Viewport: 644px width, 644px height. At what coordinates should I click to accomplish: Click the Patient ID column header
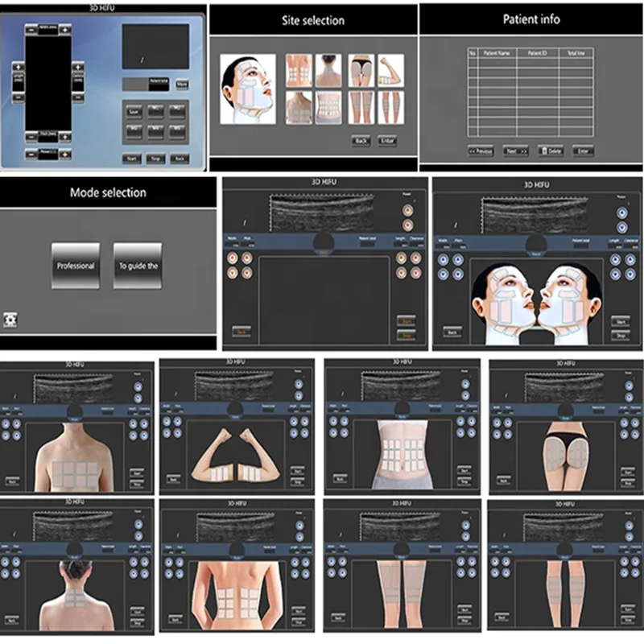[x=537, y=53]
